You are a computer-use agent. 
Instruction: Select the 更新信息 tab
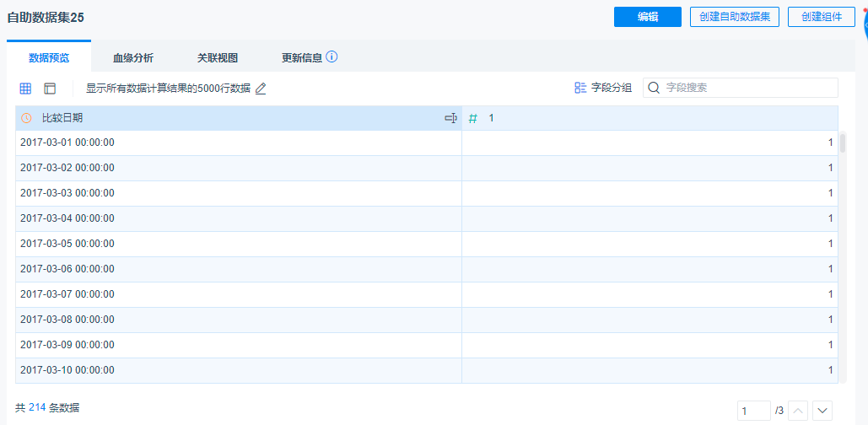tap(301, 58)
